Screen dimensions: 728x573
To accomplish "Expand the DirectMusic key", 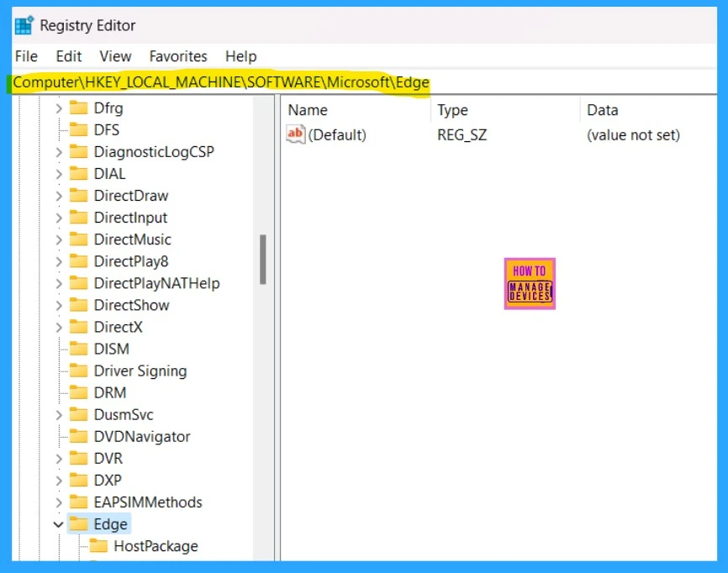I will pyautogui.click(x=59, y=239).
